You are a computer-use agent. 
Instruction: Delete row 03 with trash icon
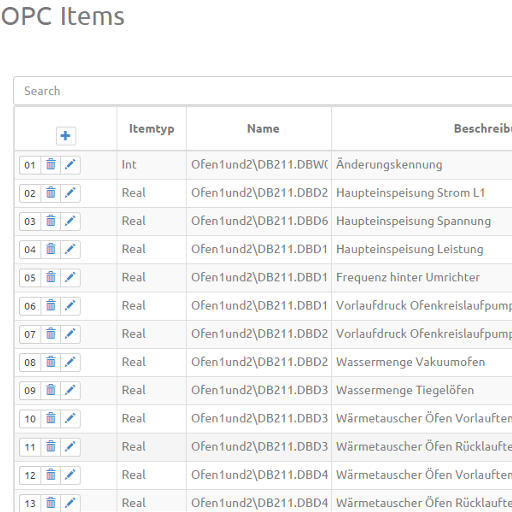51,221
